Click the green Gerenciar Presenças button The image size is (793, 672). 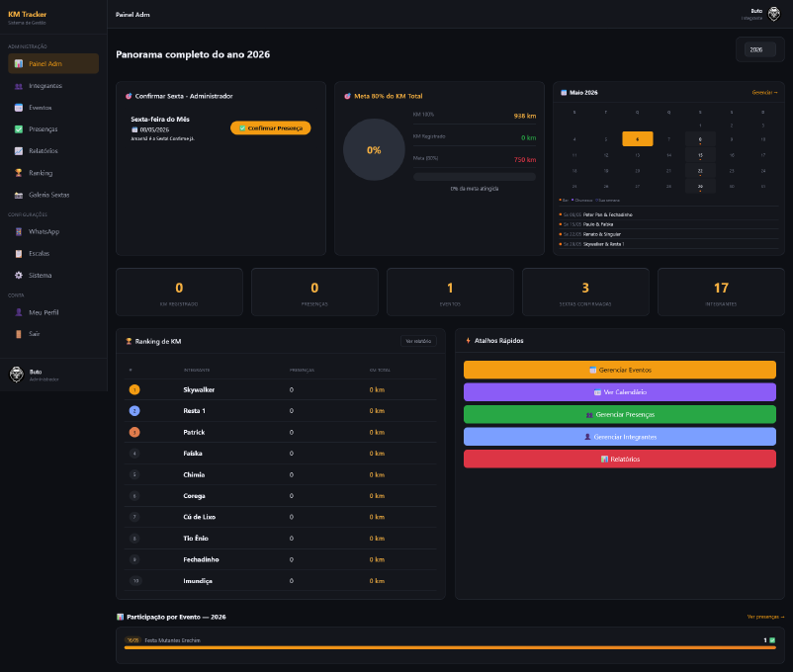620,415
